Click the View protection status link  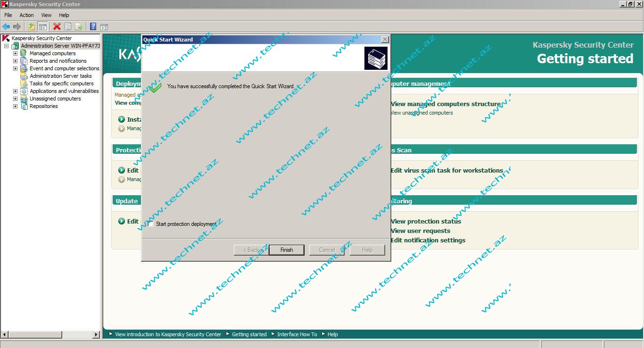coord(426,221)
